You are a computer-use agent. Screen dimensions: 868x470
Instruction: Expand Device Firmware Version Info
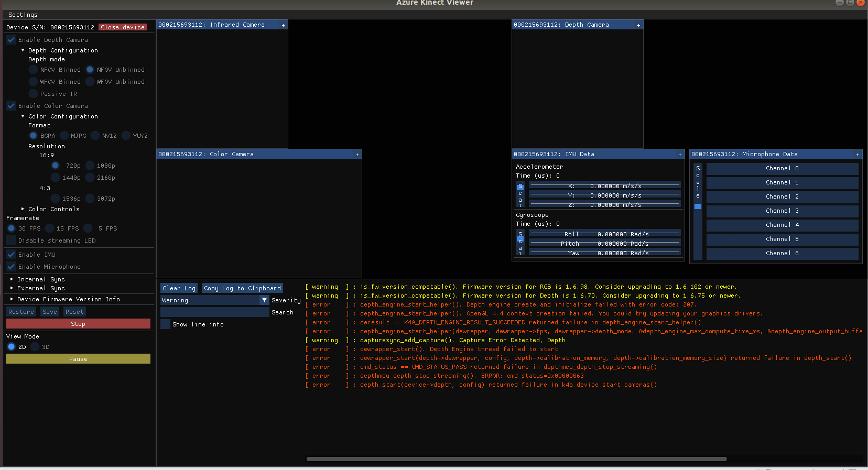click(x=12, y=299)
